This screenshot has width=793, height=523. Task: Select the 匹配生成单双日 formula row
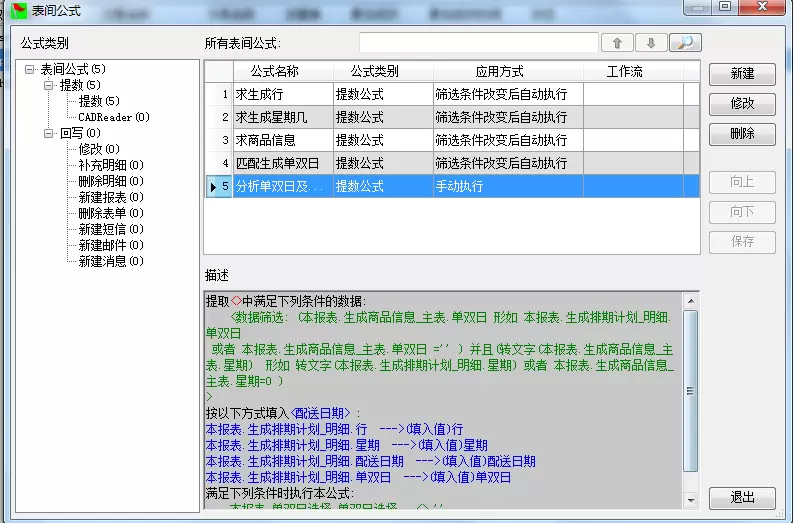[282, 163]
